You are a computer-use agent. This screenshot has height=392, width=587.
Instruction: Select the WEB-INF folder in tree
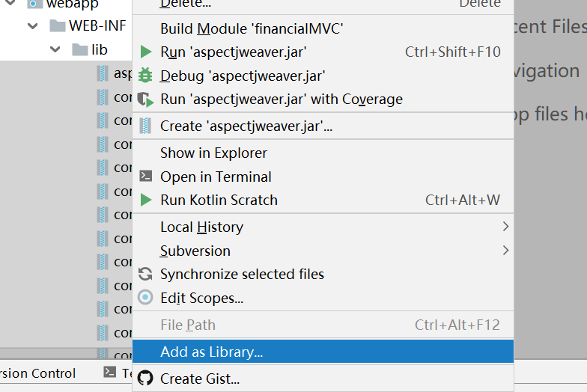97,25
